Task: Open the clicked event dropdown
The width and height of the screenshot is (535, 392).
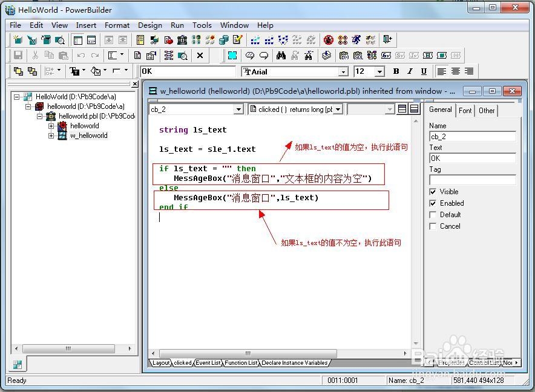Action: (338, 109)
